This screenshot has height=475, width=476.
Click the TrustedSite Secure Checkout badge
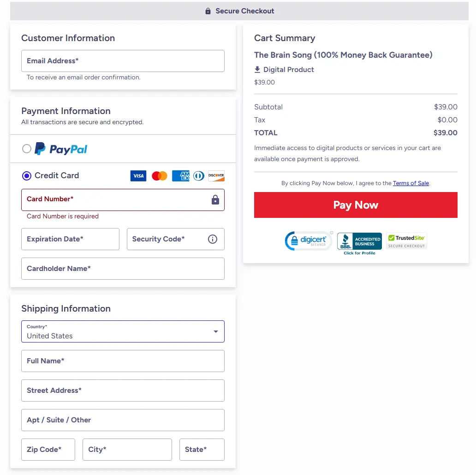pyautogui.click(x=406, y=241)
